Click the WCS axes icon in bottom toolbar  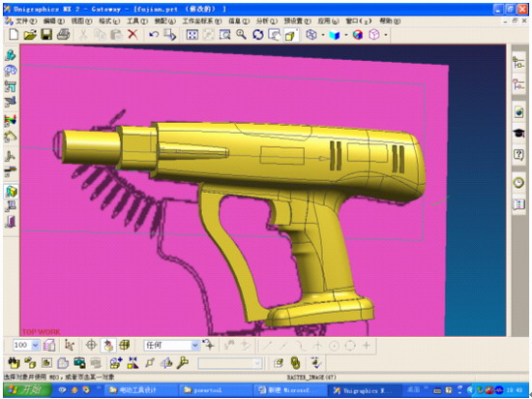coord(70,346)
